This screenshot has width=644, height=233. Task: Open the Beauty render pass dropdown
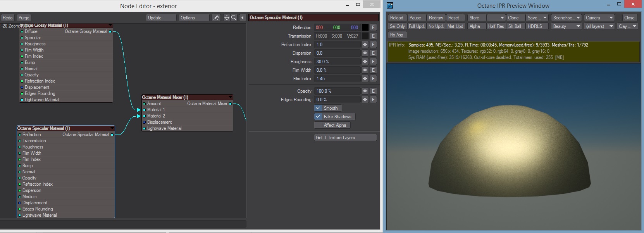point(567,26)
